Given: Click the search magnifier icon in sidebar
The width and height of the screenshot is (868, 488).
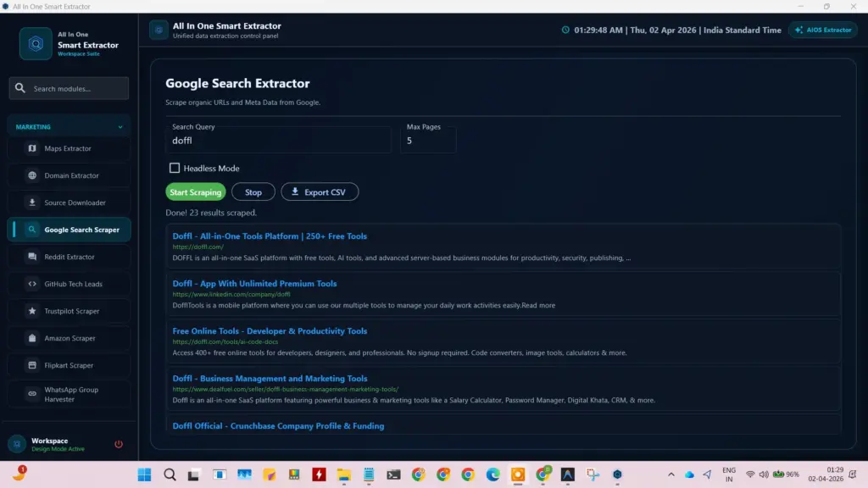Looking at the screenshot, I should pyautogui.click(x=20, y=88).
